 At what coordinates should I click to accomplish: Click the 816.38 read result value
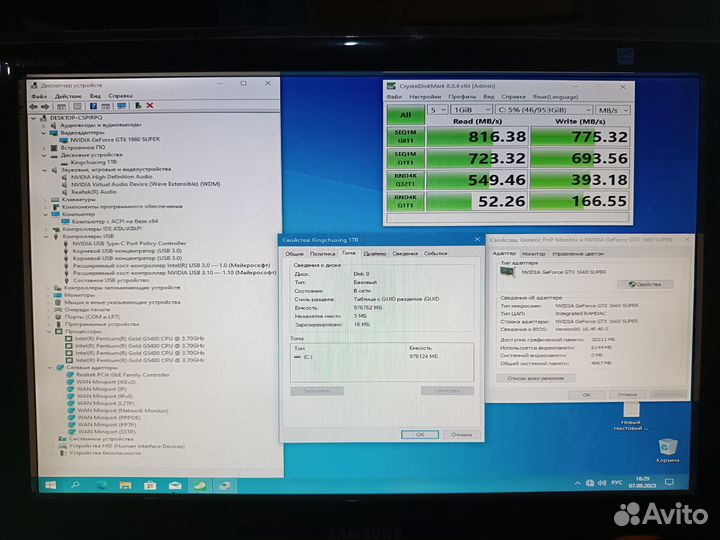pos(497,137)
